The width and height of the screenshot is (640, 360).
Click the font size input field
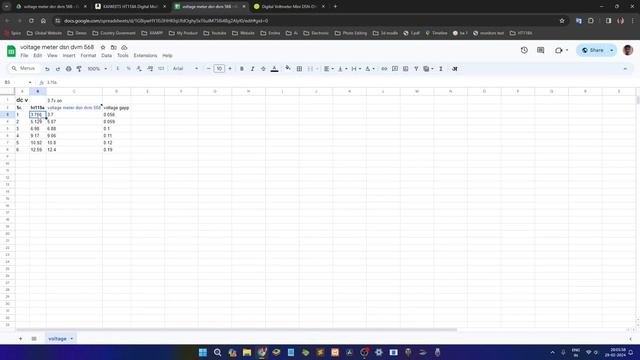[x=219, y=69]
